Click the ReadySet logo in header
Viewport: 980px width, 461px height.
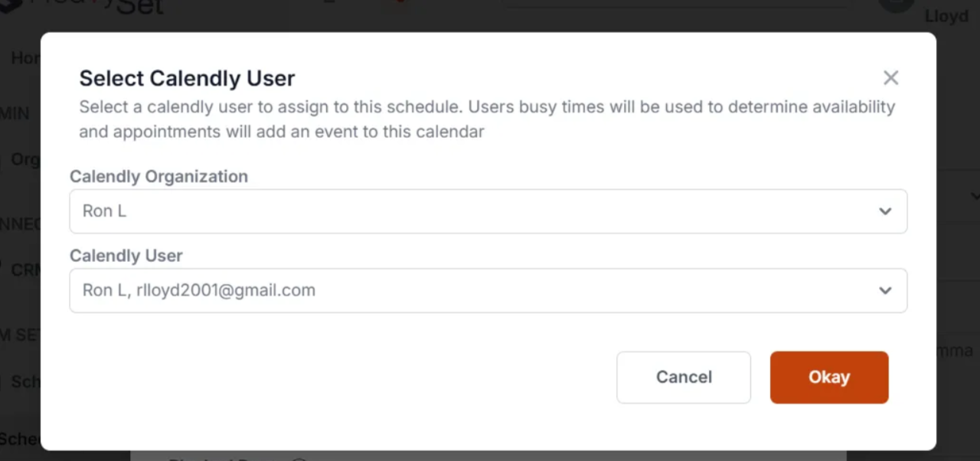coord(84,6)
